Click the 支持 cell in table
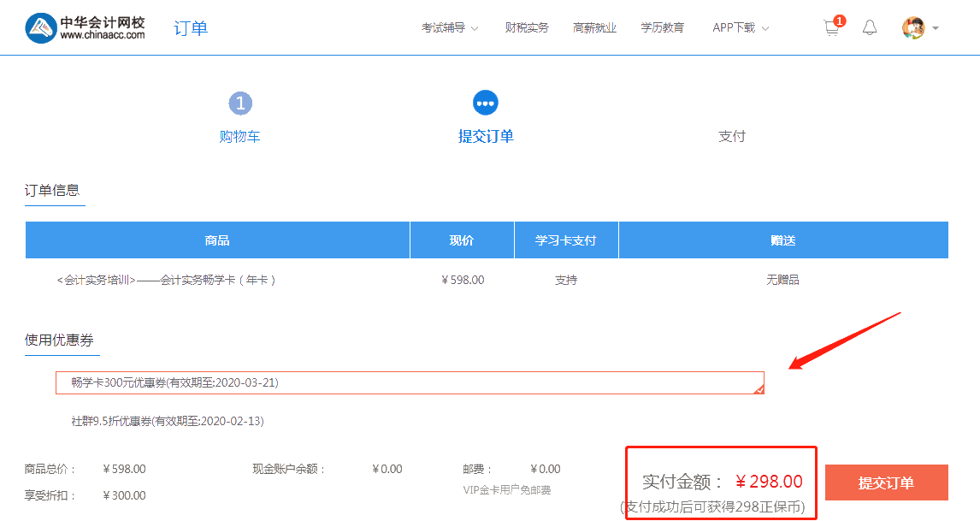980x521 pixels. point(566,280)
